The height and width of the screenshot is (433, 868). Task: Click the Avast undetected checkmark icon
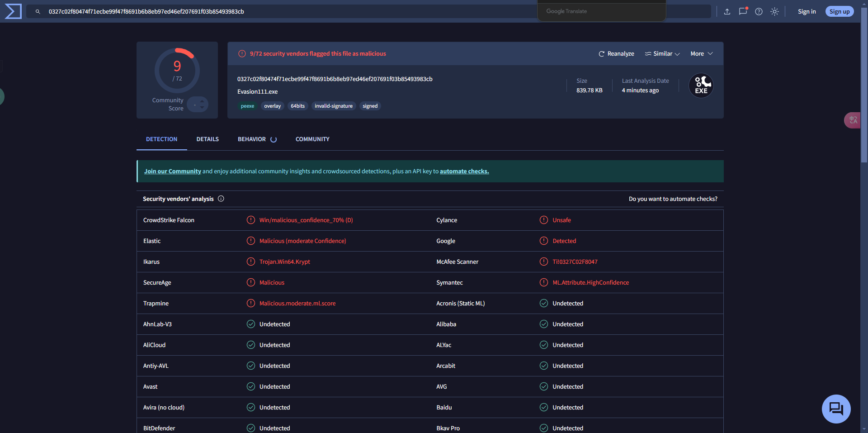click(x=251, y=386)
